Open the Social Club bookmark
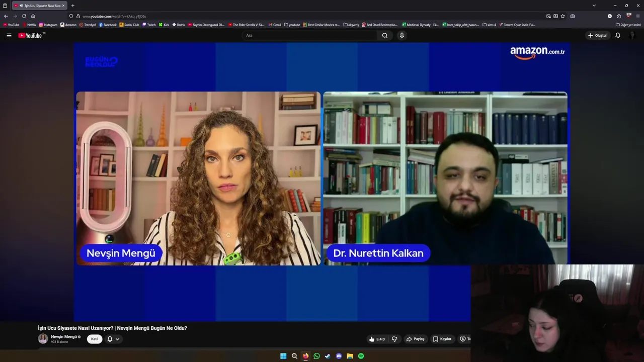This screenshot has height=362, width=644. pyautogui.click(x=129, y=25)
